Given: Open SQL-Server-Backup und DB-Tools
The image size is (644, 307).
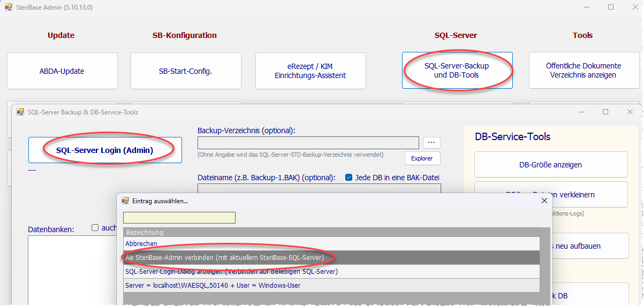Looking at the screenshot, I should click(457, 71).
